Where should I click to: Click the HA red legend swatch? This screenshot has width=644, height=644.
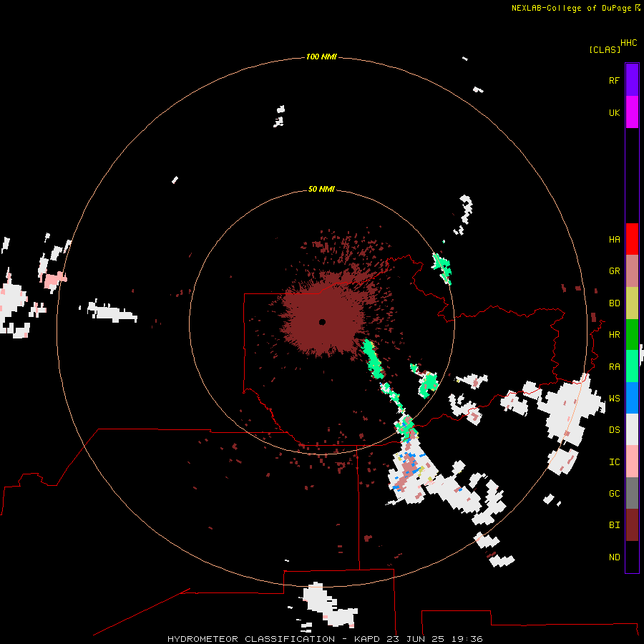(632, 239)
